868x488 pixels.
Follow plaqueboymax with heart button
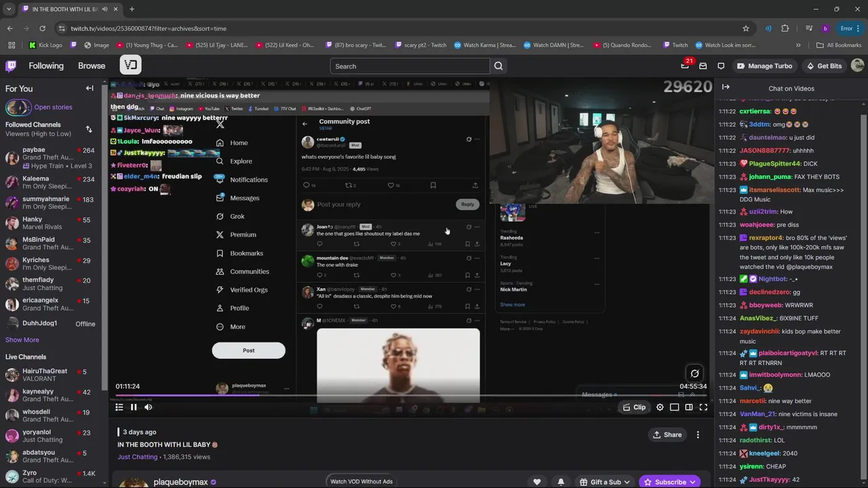point(537,482)
